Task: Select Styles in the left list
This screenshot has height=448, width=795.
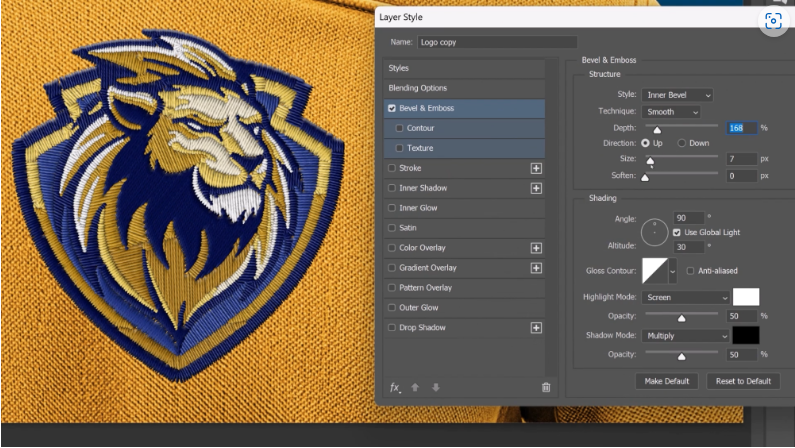Action: click(x=464, y=68)
